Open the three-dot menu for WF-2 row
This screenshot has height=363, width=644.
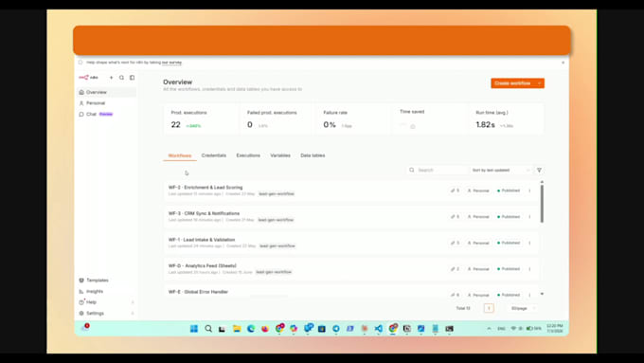pyautogui.click(x=529, y=191)
